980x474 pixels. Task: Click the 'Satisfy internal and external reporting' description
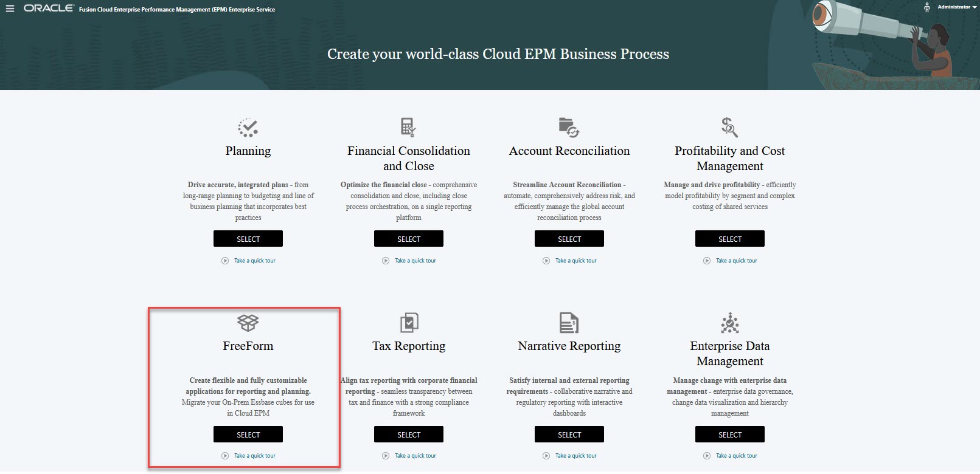(569, 397)
